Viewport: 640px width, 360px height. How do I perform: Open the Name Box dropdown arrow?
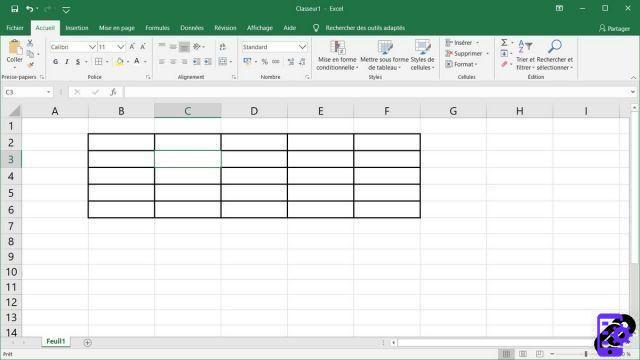tap(49, 92)
